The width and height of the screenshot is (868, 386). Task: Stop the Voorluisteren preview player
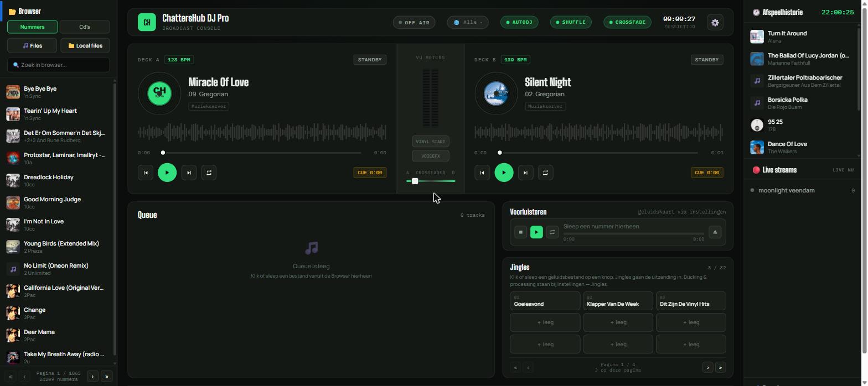[x=520, y=232]
